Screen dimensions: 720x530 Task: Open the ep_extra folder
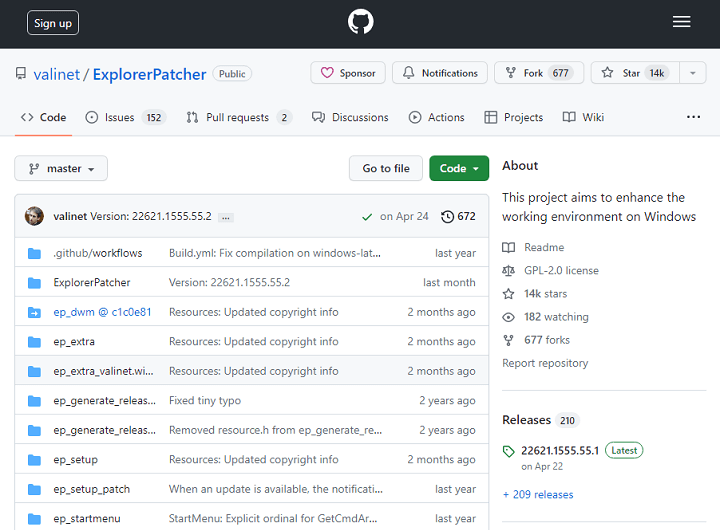click(x=74, y=342)
